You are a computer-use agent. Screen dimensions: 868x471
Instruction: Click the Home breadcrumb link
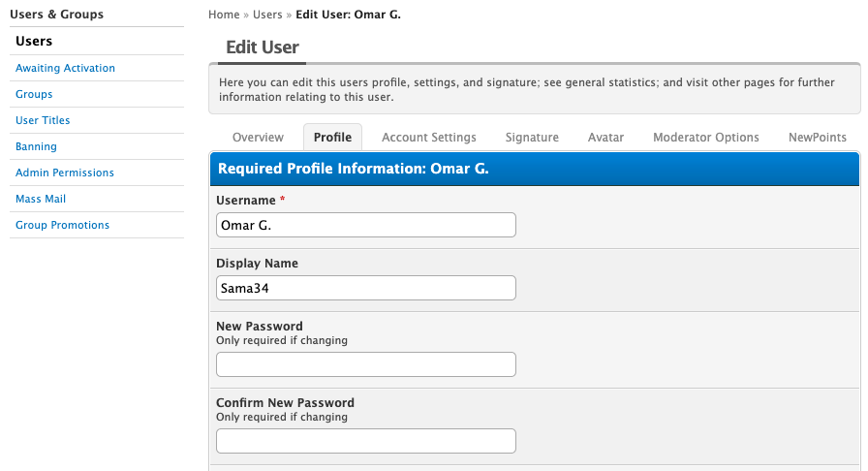click(x=224, y=15)
